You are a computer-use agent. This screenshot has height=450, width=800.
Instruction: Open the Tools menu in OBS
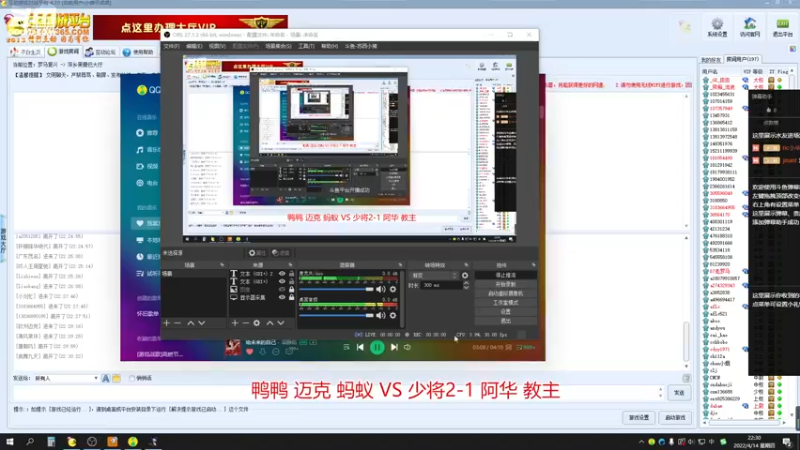click(x=306, y=46)
